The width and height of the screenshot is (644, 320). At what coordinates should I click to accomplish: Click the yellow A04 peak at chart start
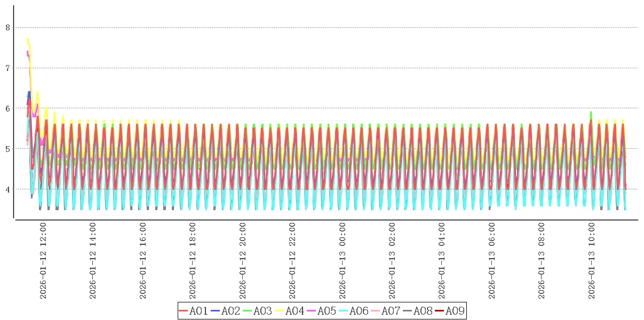pyautogui.click(x=28, y=39)
